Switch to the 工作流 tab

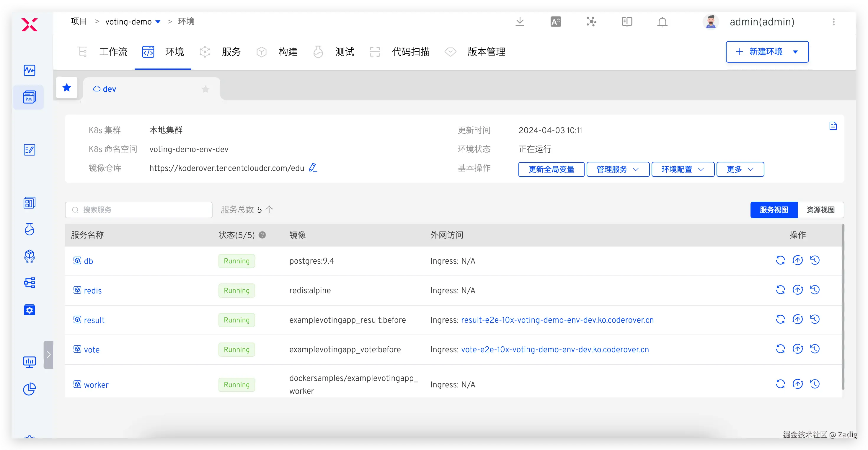pyautogui.click(x=113, y=52)
